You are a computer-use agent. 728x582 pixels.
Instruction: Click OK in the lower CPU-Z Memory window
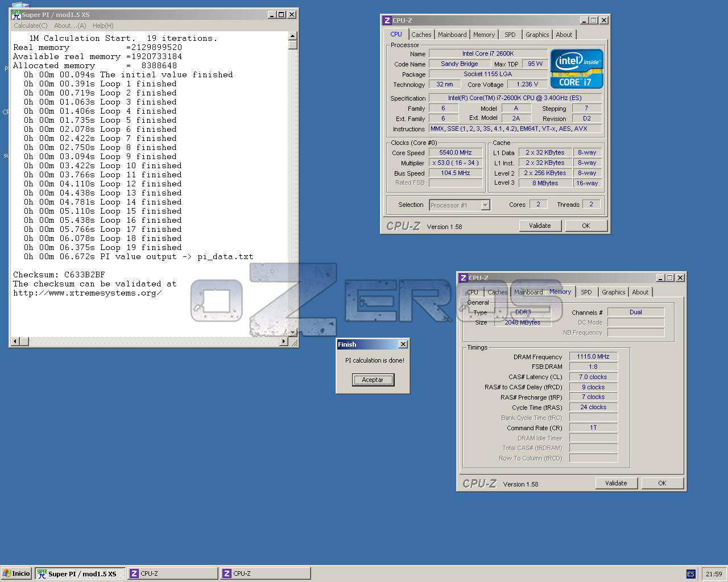click(662, 483)
